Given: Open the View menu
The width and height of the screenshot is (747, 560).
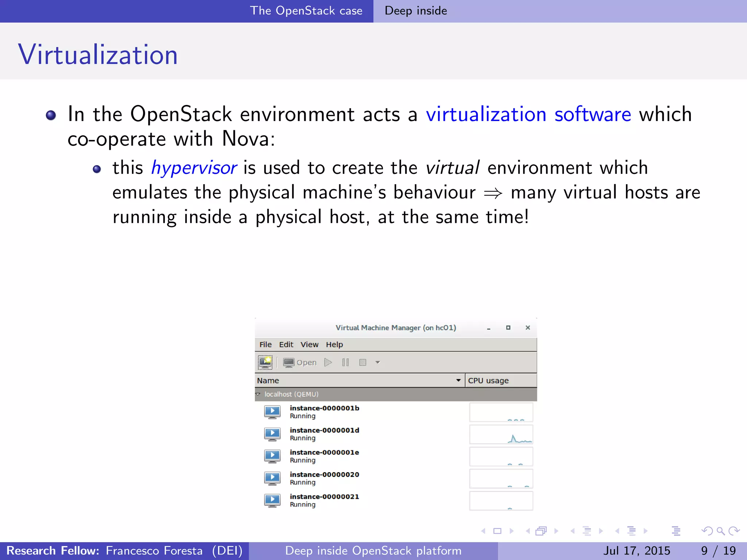Looking at the screenshot, I should point(309,345).
